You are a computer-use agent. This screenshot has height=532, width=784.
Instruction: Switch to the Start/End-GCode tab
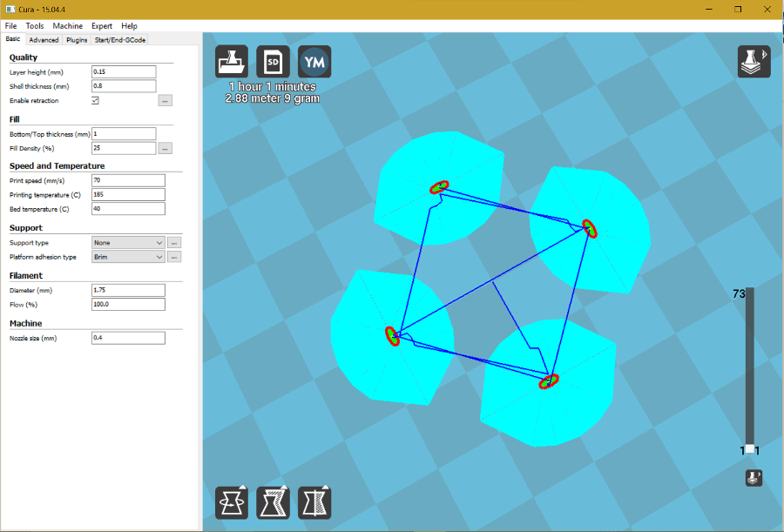point(120,39)
